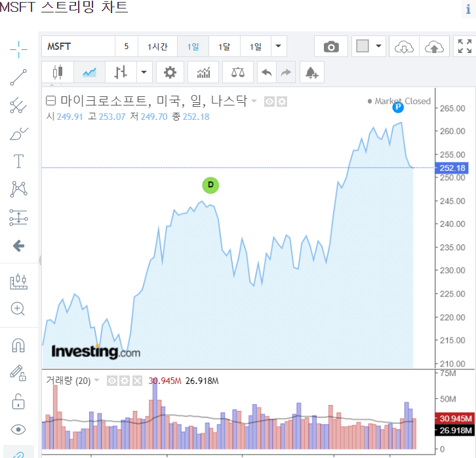This screenshot has height=458, width=476.
Task: Click the back arrow in left toolbar
Action: click(x=18, y=246)
